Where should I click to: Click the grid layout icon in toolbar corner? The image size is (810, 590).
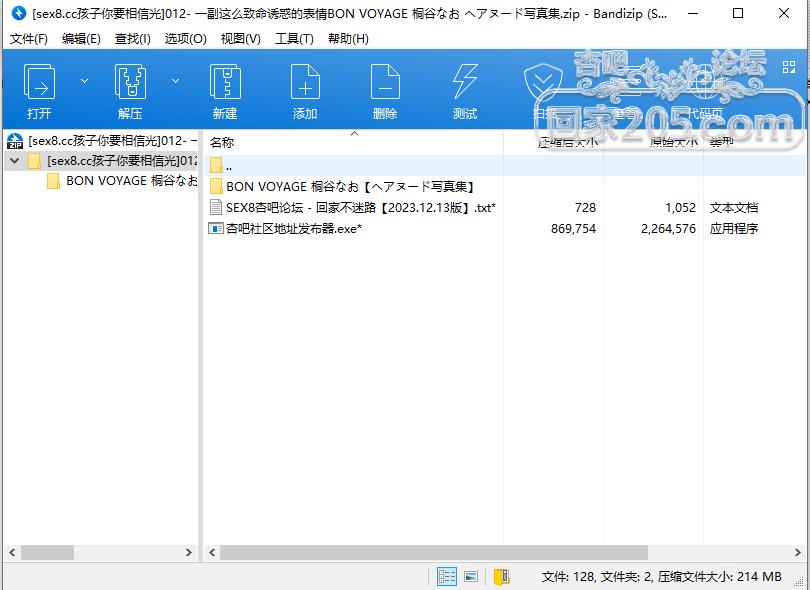pos(789,67)
